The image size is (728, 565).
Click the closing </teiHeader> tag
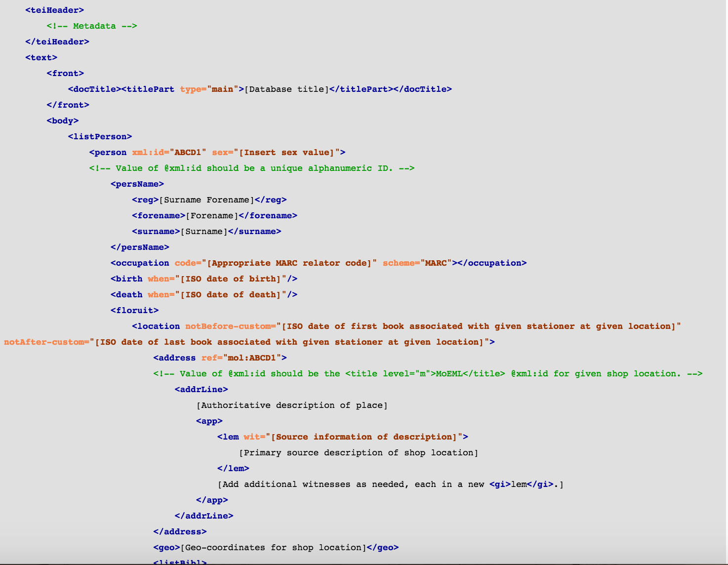57,41
